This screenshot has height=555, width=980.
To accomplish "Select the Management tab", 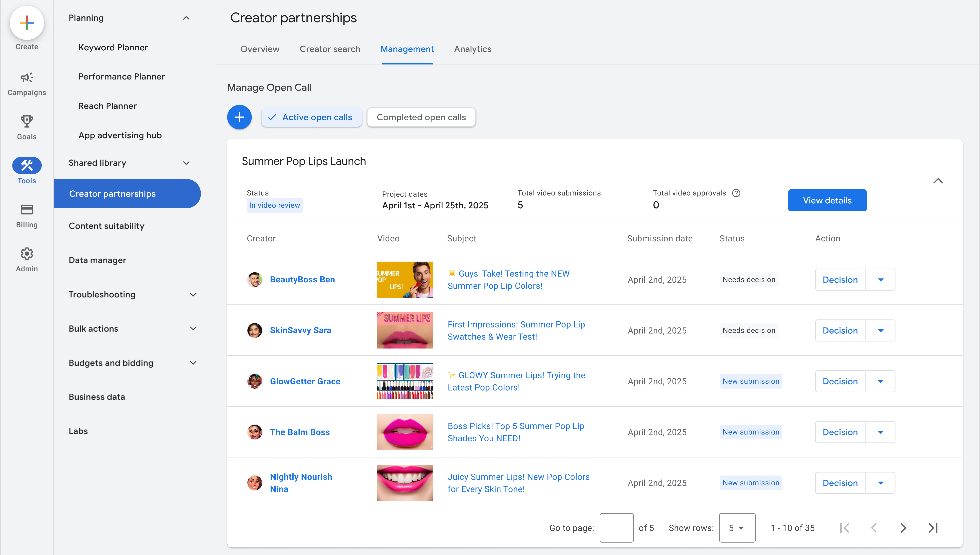I will [x=407, y=49].
